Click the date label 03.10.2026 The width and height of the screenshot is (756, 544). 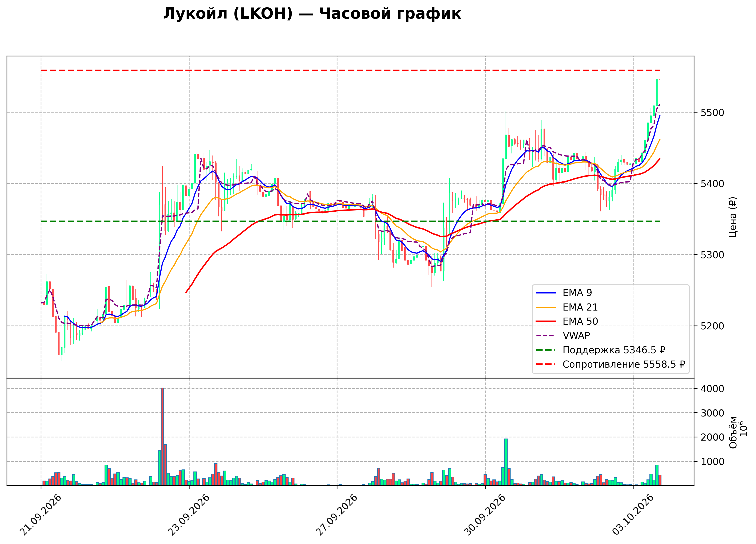click(633, 515)
